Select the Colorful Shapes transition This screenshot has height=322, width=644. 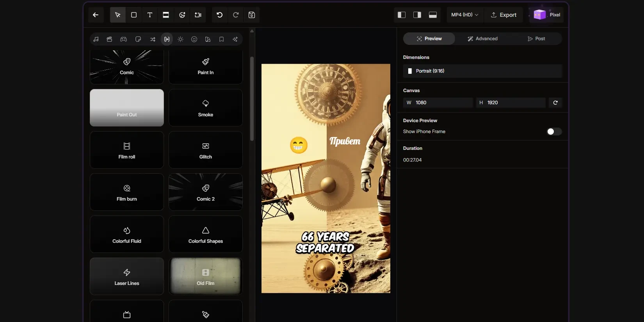point(206,234)
